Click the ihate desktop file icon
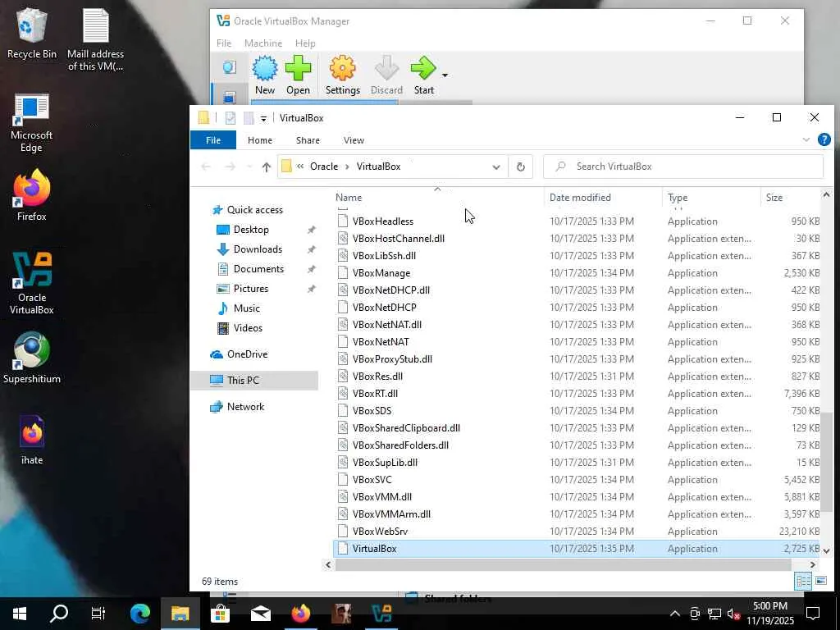This screenshot has width=840, height=630. point(32,440)
